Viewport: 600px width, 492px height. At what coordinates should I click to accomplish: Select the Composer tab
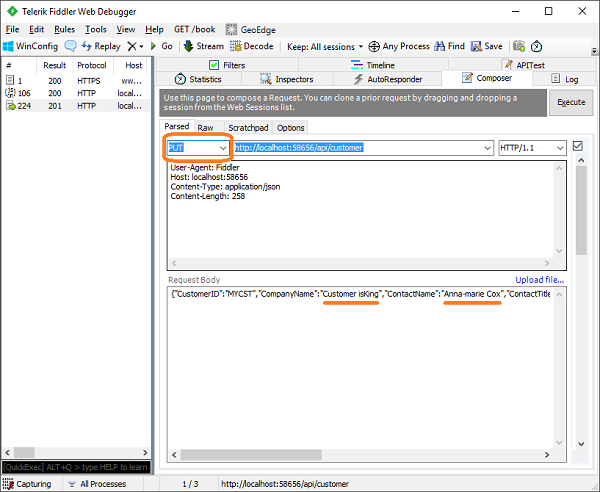click(x=487, y=78)
